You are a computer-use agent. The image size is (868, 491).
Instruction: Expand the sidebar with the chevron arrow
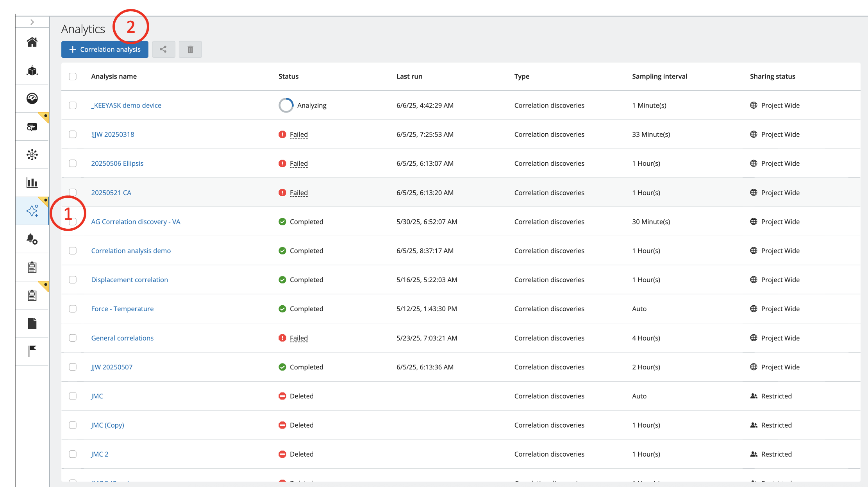coord(32,22)
